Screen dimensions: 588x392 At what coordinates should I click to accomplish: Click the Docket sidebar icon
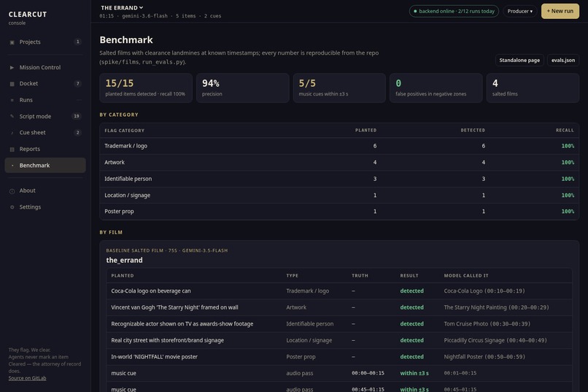click(12, 84)
